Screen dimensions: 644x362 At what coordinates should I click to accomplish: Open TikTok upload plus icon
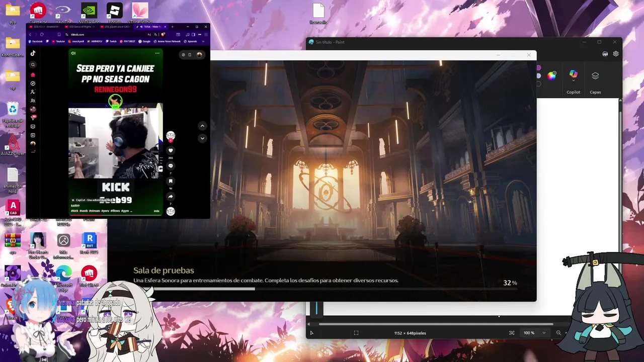[33, 135]
